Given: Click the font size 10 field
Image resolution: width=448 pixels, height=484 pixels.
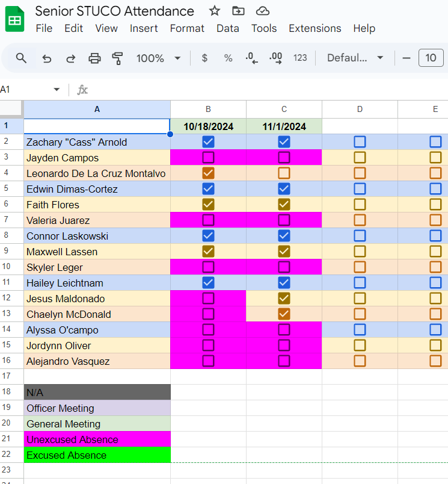Looking at the screenshot, I should pyautogui.click(x=431, y=58).
